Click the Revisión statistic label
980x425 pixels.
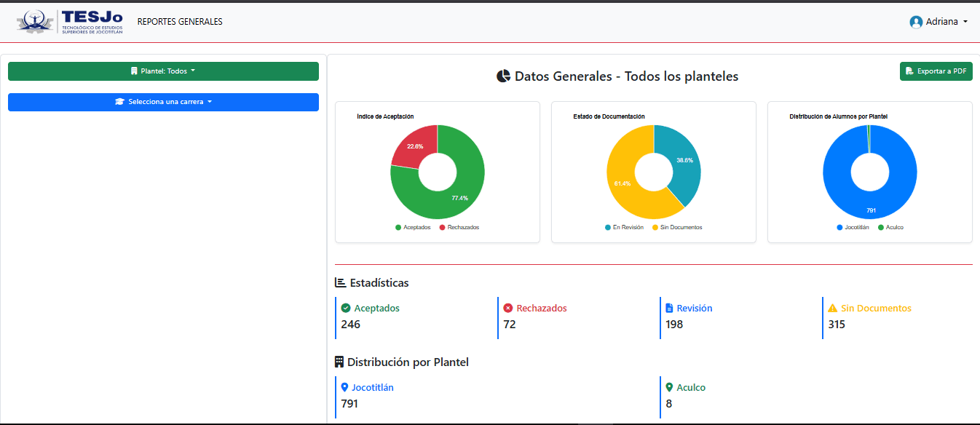coord(695,308)
